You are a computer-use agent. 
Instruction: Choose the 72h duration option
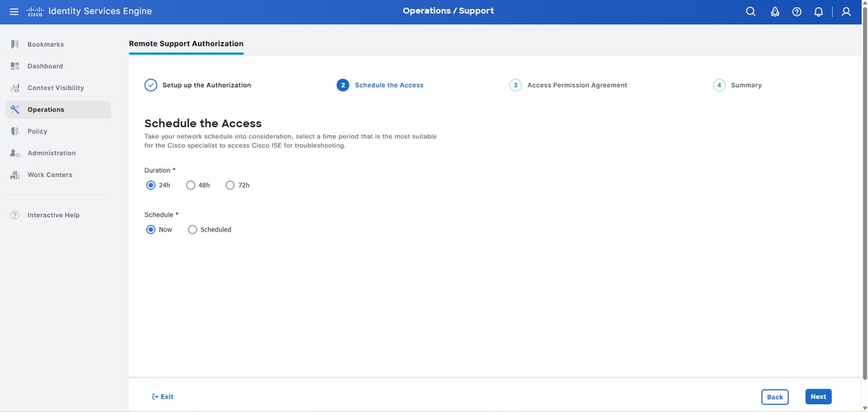229,184
